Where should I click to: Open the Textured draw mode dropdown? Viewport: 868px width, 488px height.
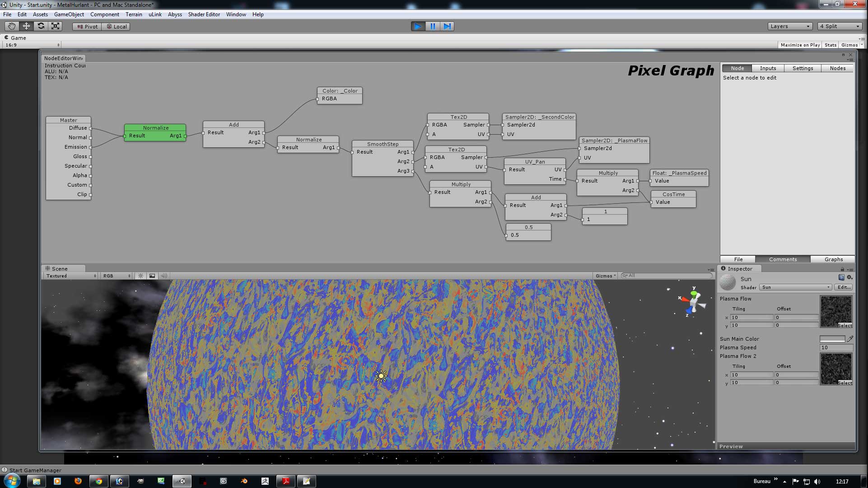pos(70,276)
